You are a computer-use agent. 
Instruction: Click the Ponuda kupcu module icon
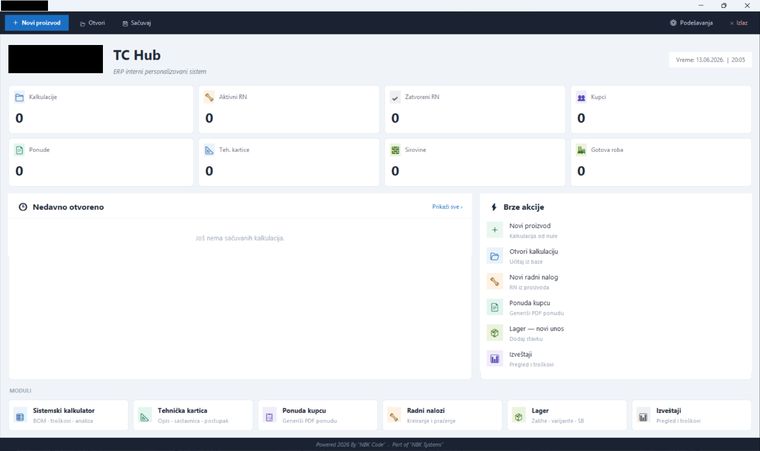(269, 416)
